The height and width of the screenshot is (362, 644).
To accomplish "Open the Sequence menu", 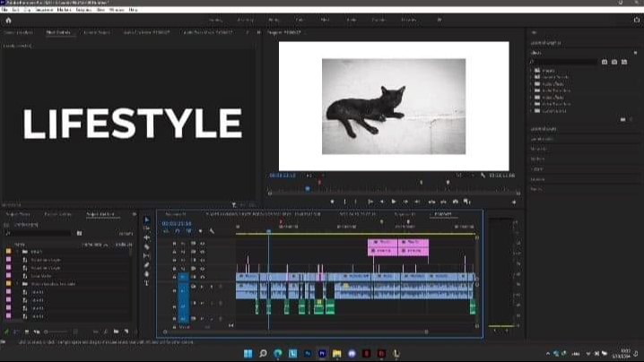I will [44, 10].
